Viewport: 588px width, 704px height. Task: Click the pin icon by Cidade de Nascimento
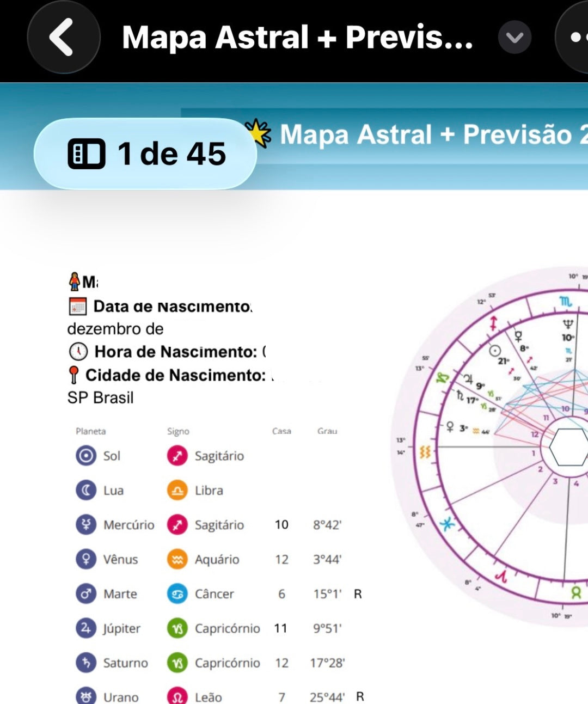[74, 375]
